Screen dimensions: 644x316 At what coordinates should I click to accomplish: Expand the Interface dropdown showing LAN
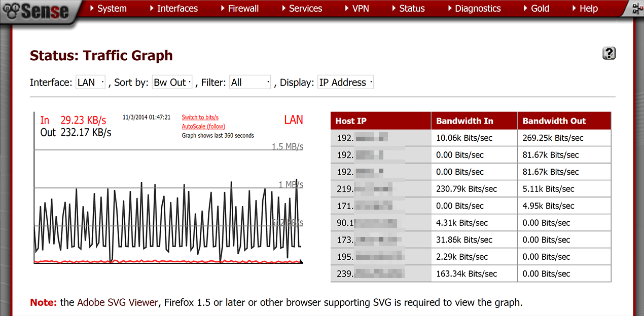(91, 83)
